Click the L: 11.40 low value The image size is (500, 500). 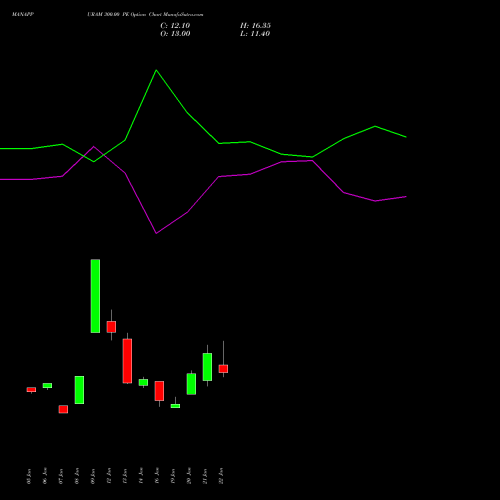click(255, 34)
